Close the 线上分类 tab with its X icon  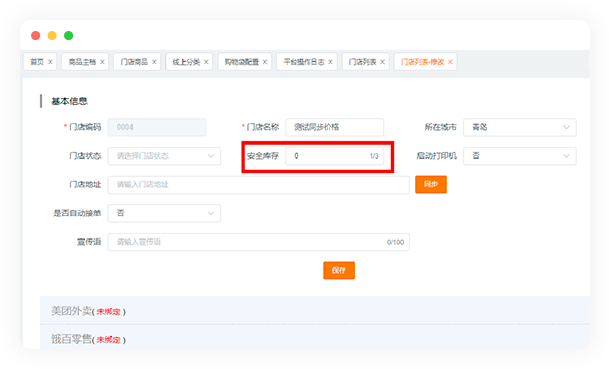click(206, 62)
